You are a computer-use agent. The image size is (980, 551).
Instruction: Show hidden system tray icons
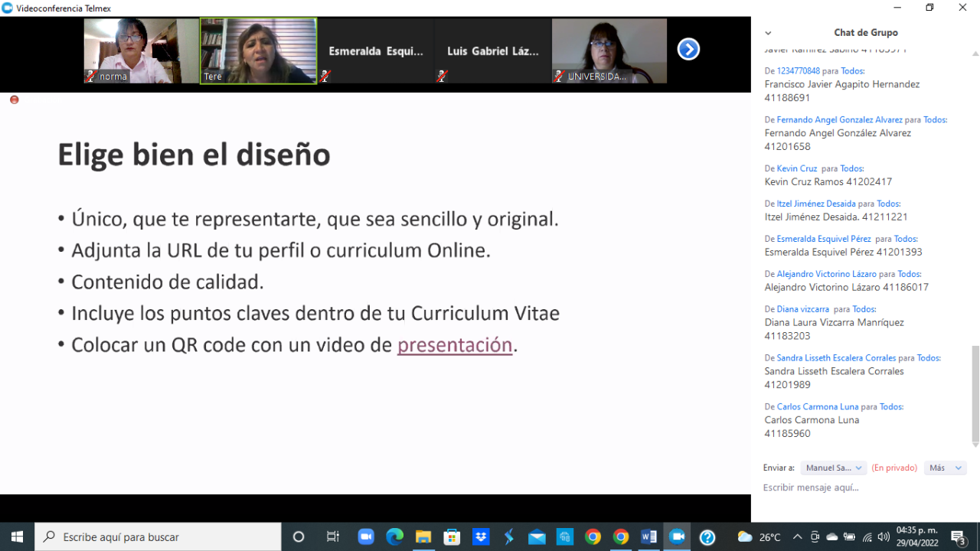(797, 536)
